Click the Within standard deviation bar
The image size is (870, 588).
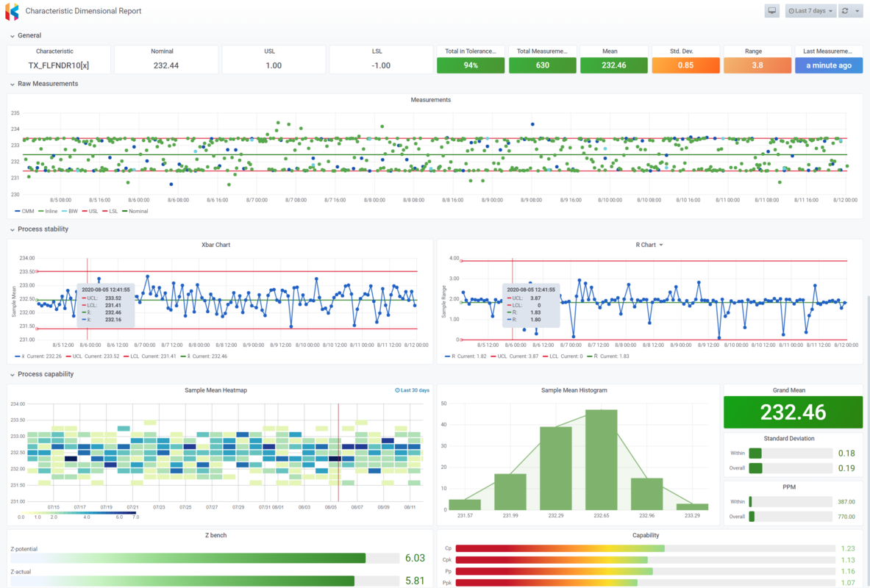point(791,453)
